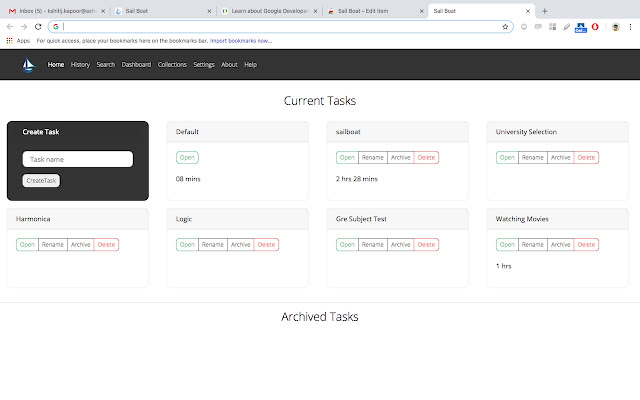Open the sailboat task

[x=347, y=158]
